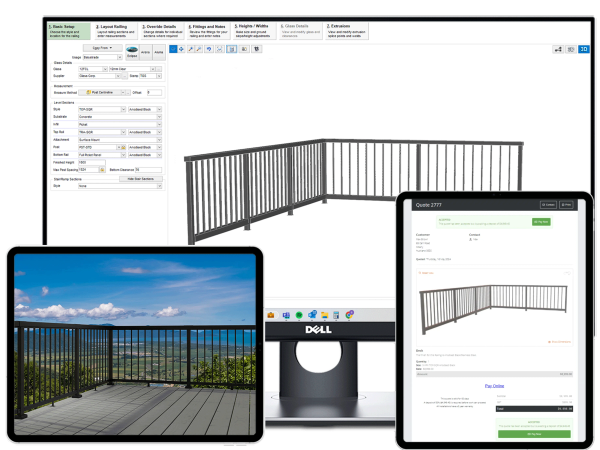Click the Hide Stair Sections button
This screenshot has height=450, width=600.
click(141, 179)
